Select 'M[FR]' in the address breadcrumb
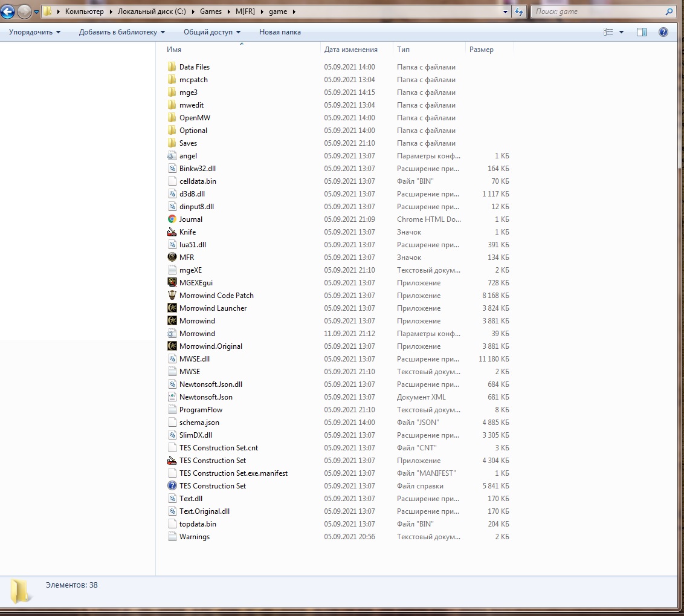Image resolution: width=684 pixels, height=616 pixels. [x=245, y=11]
